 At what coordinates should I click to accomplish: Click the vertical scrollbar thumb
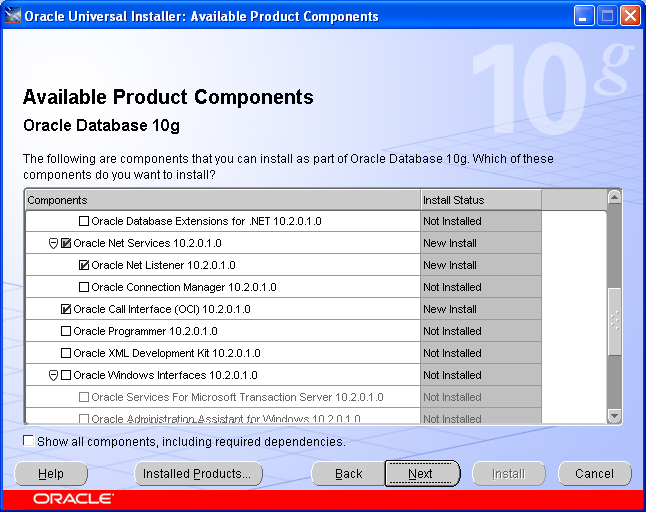tap(614, 322)
